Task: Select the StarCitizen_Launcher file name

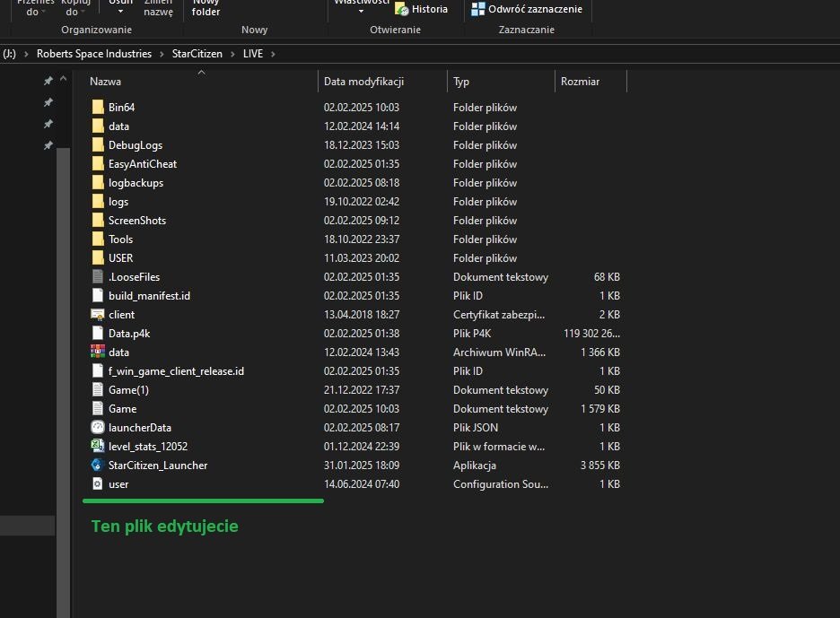Action: point(158,466)
